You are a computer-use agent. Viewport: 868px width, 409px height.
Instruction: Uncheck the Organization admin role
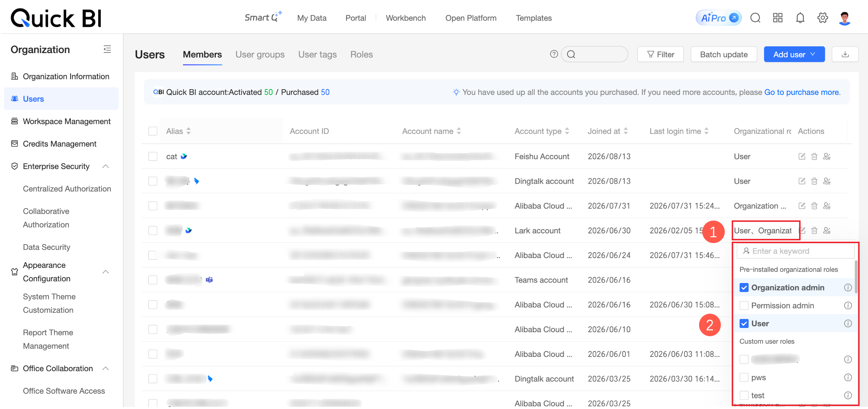tap(744, 288)
